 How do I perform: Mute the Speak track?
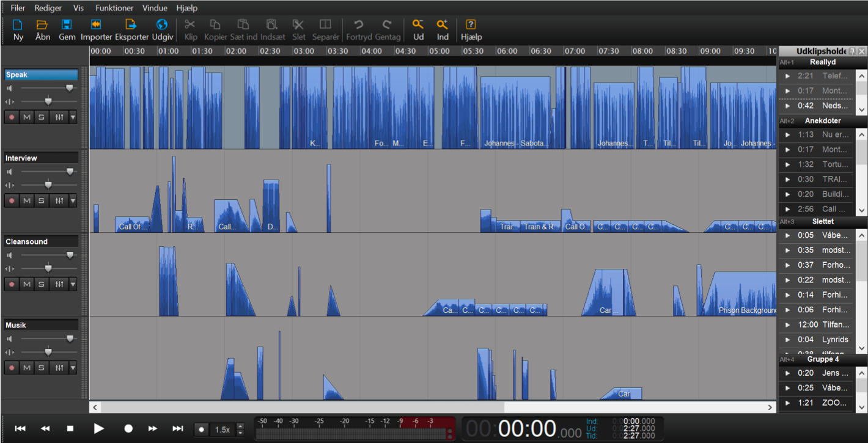[x=26, y=117]
